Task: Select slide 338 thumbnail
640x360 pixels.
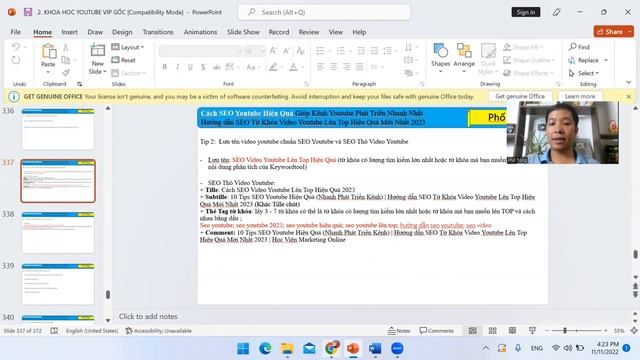Action: pyautogui.click(x=58, y=232)
